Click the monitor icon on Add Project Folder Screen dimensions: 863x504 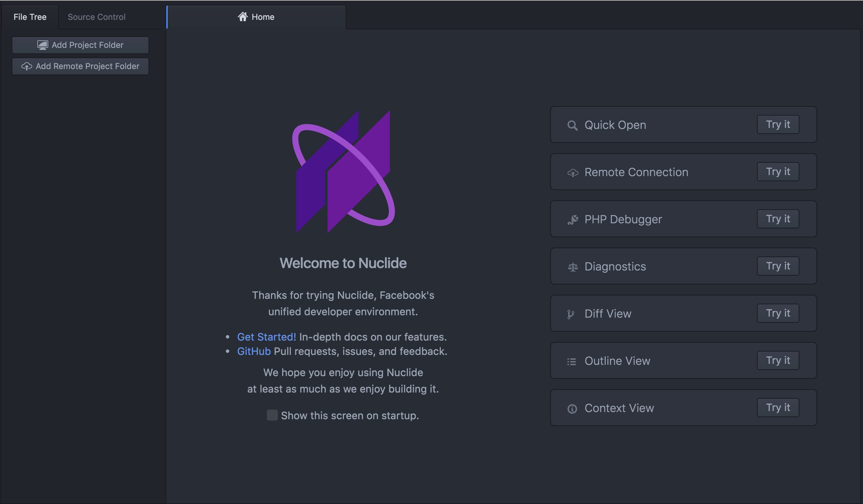tap(42, 45)
